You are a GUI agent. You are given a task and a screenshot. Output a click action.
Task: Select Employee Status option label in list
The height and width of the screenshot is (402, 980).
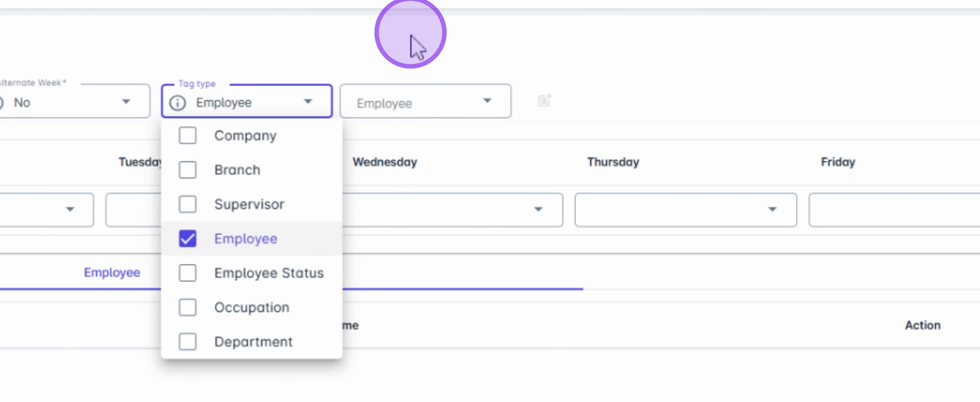tap(268, 273)
